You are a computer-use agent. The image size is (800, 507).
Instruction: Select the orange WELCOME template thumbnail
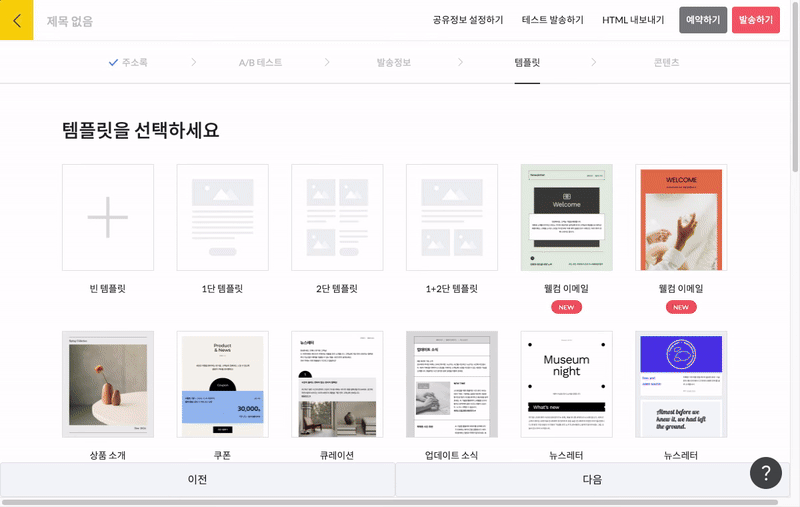pos(681,217)
